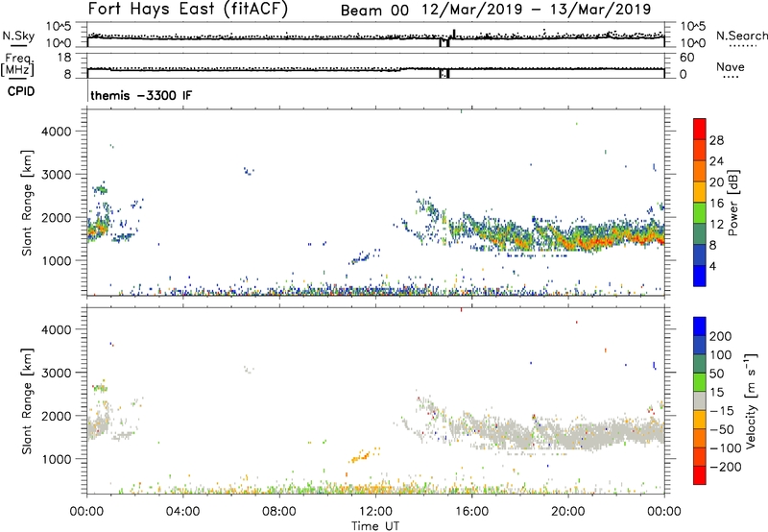Viewport: 768px width, 532px height.
Task: Click the "-100" tick on Velocity colorbar
Action: pyautogui.click(x=726, y=448)
